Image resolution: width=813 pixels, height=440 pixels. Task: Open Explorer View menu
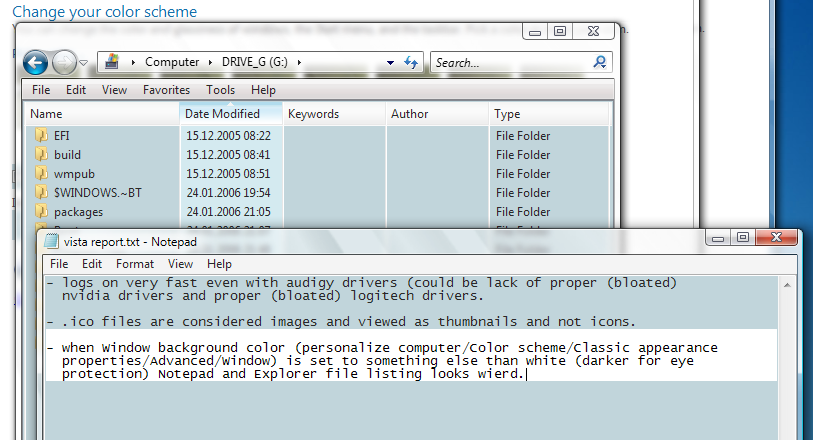114,90
